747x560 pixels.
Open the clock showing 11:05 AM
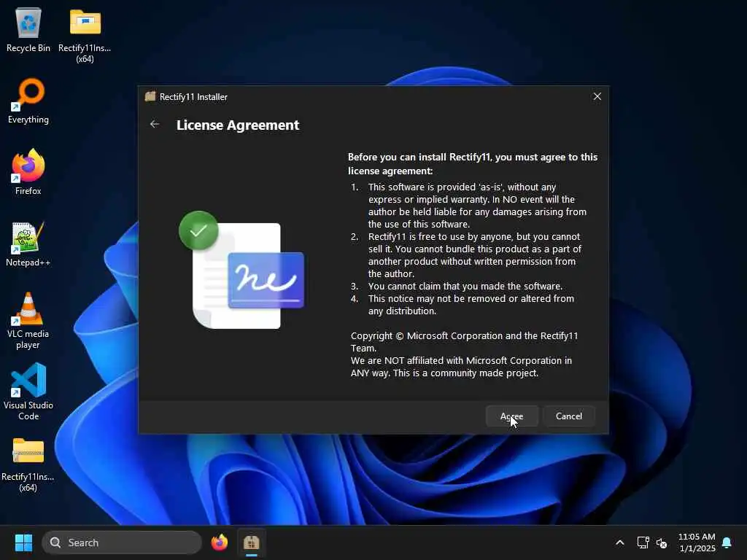pyautogui.click(x=697, y=542)
